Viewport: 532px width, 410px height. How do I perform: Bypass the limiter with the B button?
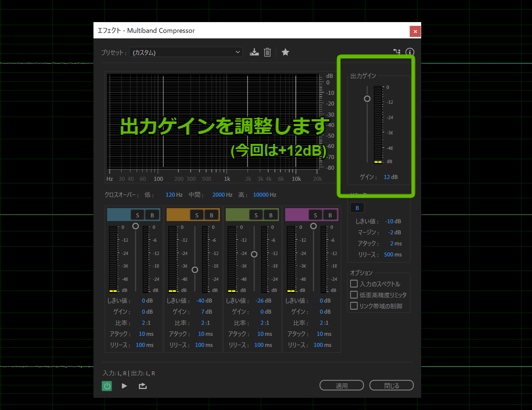pos(357,207)
